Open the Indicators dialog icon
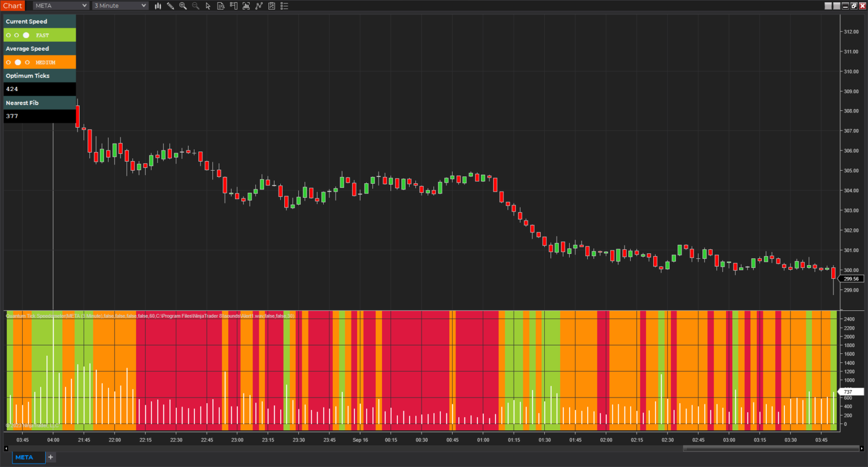 click(x=246, y=6)
